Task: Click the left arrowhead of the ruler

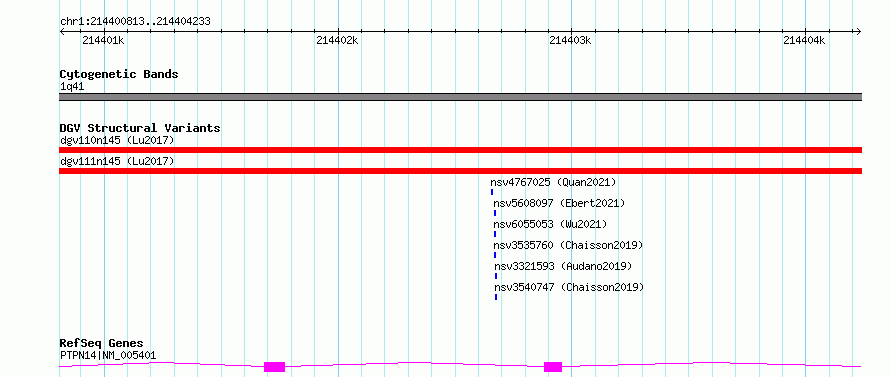Action: pos(62,31)
